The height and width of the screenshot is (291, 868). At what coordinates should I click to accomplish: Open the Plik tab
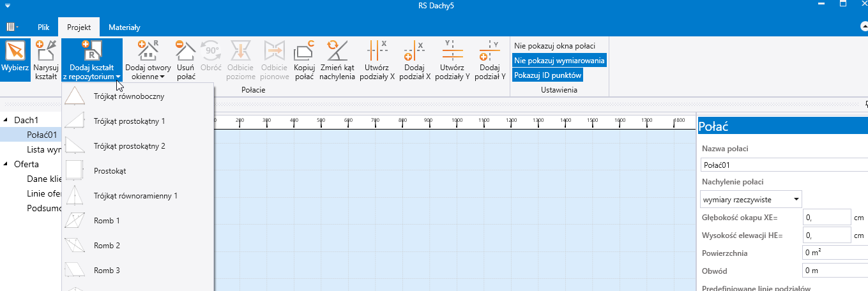pos(43,27)
